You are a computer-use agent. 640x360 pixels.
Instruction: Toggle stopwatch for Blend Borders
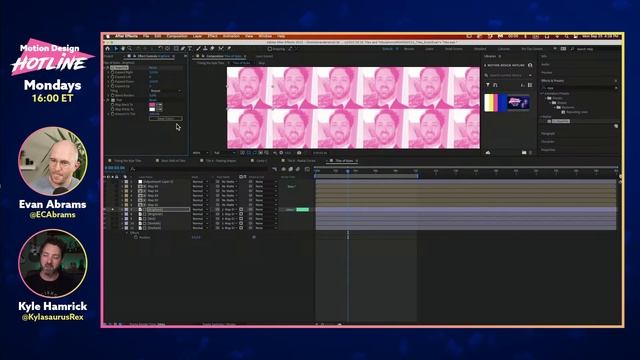coord(112,96)
